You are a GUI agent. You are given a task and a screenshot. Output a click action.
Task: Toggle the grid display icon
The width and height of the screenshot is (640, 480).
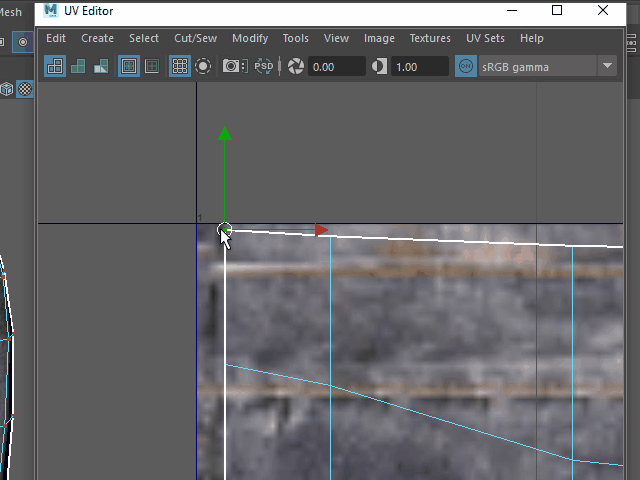click(180, 67)
